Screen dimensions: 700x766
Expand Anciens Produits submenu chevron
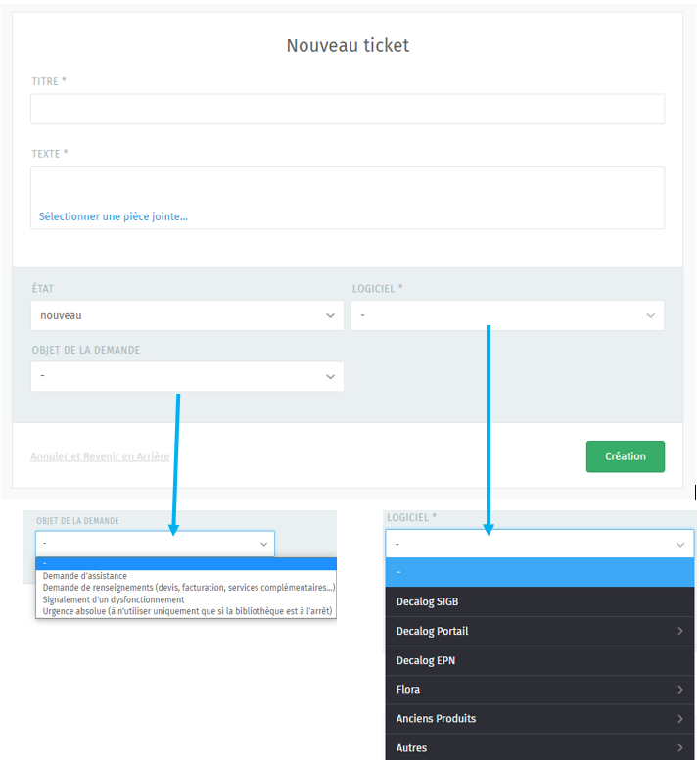(x=680, y=719)
